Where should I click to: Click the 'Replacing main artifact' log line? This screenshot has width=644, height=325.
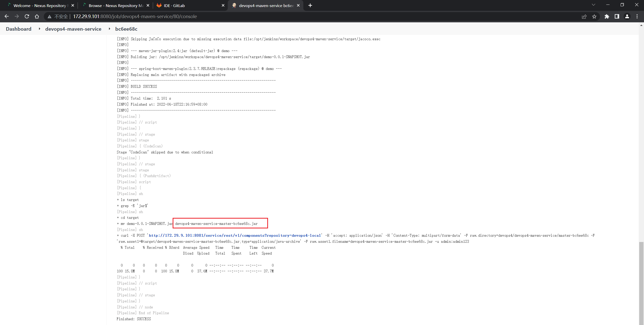(171, 75)
